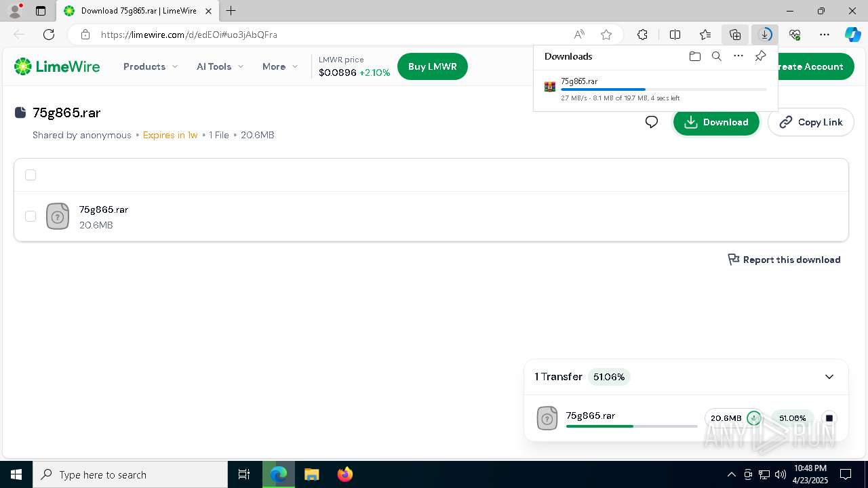
Task: Pin the Downloads popup
Action: tap(760, 56)
